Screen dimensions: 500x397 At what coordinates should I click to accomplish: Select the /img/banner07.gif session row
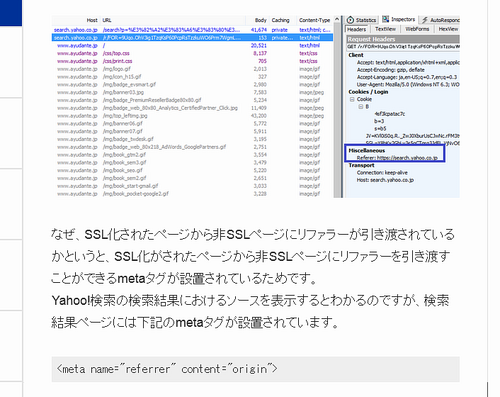(192, 131)
